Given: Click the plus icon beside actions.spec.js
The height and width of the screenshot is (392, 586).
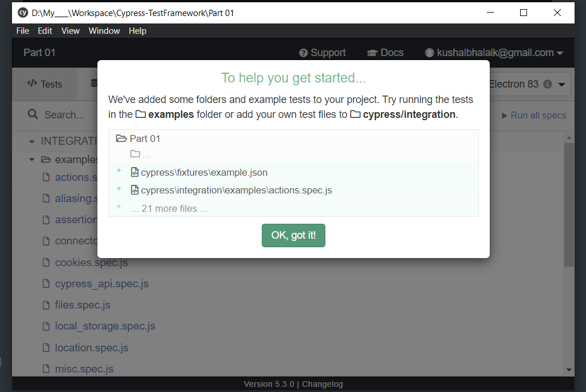Looking at the screenshot, I should point(119,188).
